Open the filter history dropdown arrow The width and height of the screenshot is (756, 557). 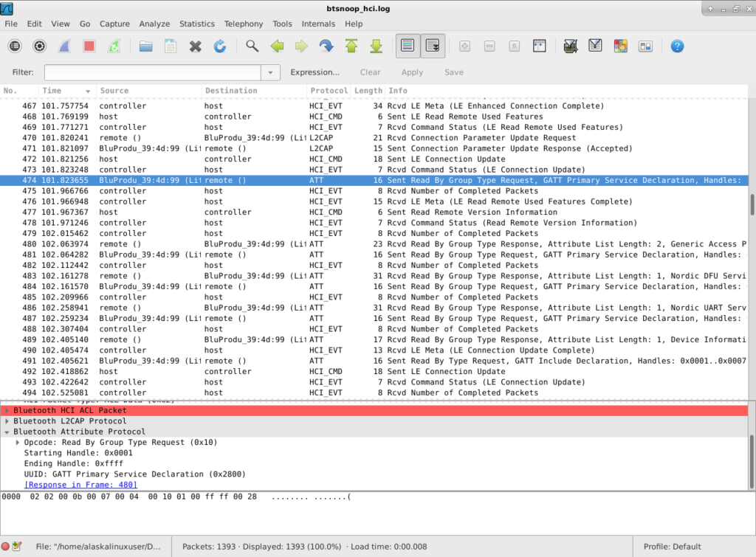click(271, 72)
